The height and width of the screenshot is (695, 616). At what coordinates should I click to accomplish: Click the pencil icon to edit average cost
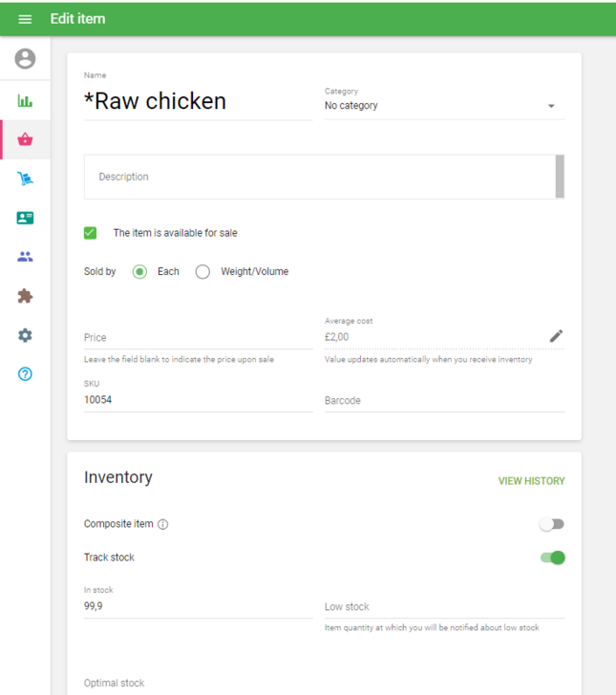pos(556,336)
